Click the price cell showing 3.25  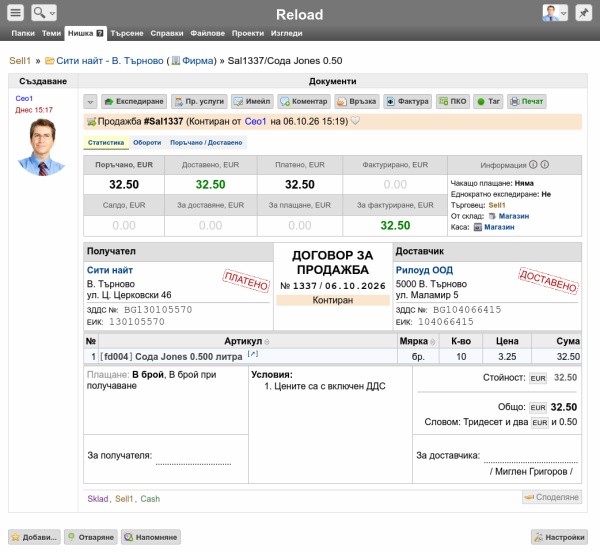(x=507, y=357)
